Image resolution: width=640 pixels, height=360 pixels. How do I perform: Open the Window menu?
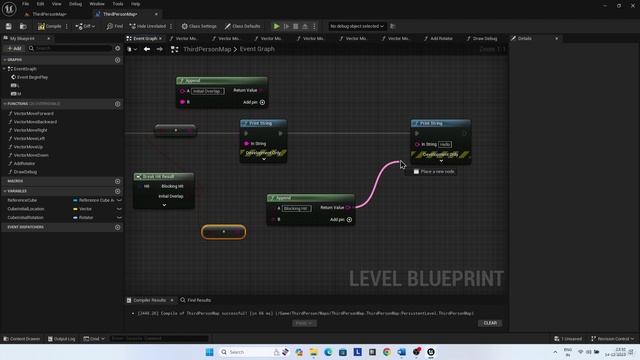(x=97, y=4)
